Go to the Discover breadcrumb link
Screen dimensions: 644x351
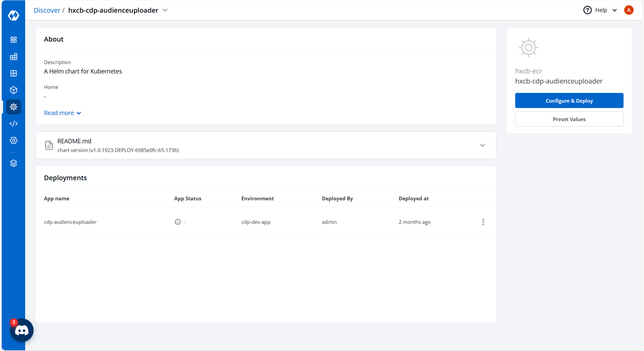pos(47,10)
